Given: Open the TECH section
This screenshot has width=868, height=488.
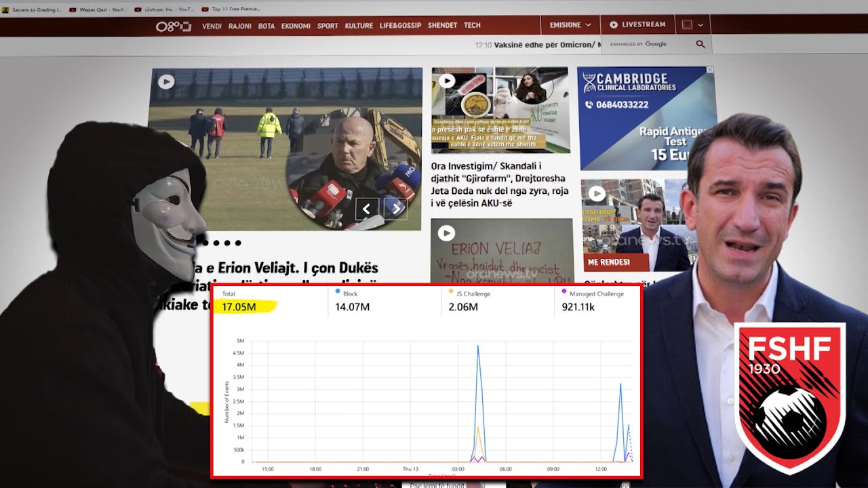Looking at the screenshot, I should (x=472, y=26).
